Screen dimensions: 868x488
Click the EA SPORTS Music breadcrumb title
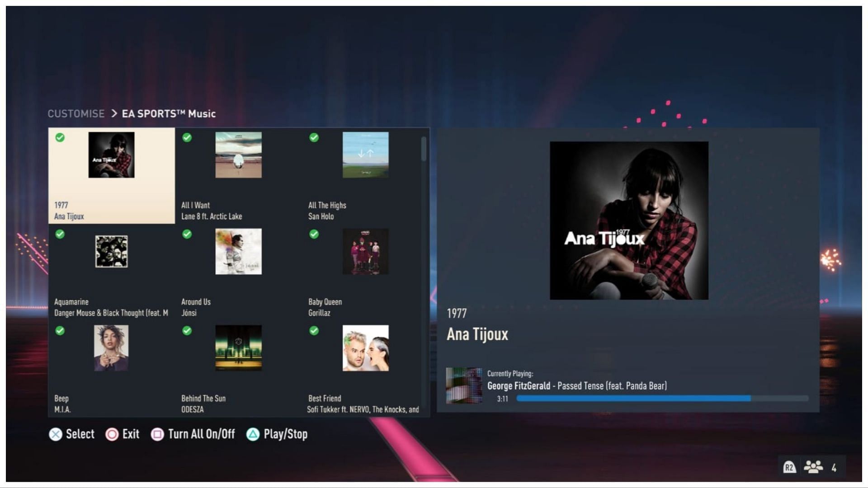(x=169, y=113)
